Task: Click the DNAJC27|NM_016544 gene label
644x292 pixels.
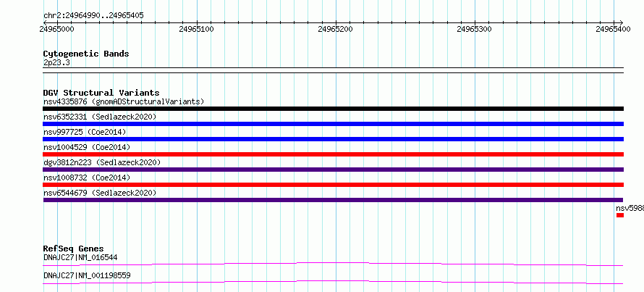Action: click(x=80, y=257)
